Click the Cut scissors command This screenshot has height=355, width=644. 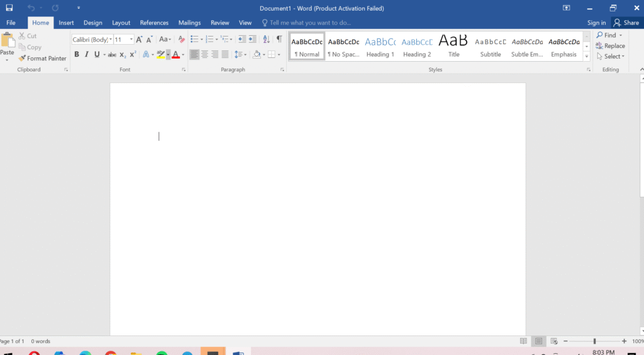[x=28, y=36]
